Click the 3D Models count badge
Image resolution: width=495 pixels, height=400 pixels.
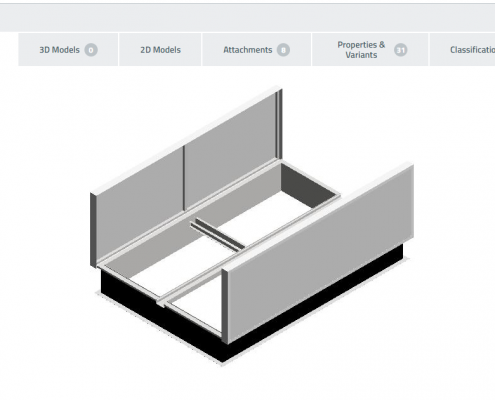(x=91, y=50)
